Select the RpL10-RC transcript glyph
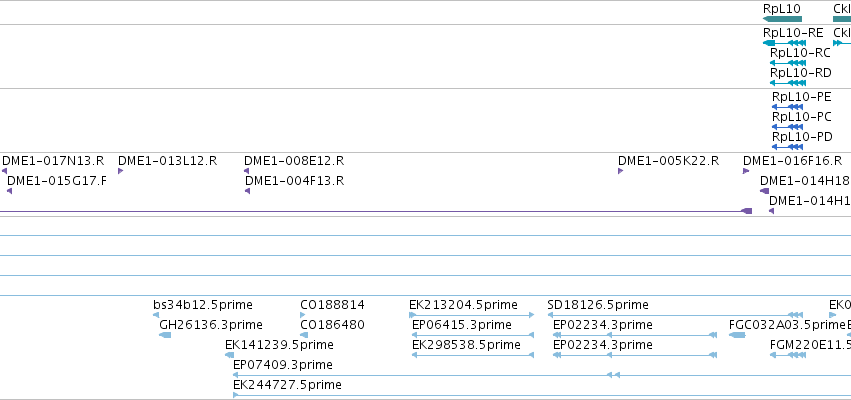851x400 pixels. [788, 63]
